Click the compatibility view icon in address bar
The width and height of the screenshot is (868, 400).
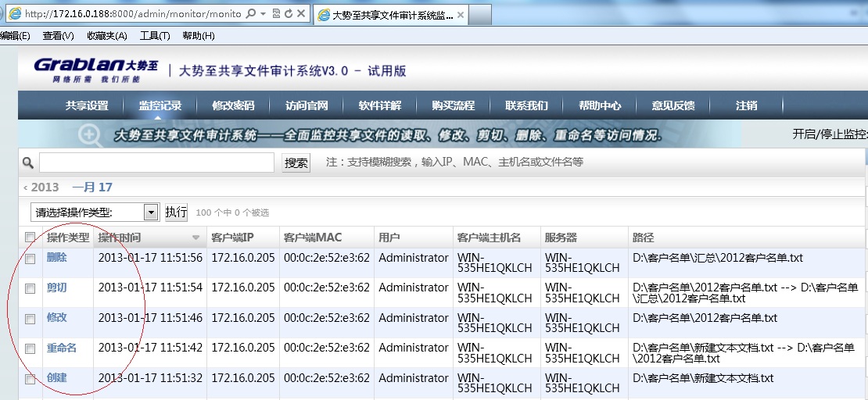point(277,14)
